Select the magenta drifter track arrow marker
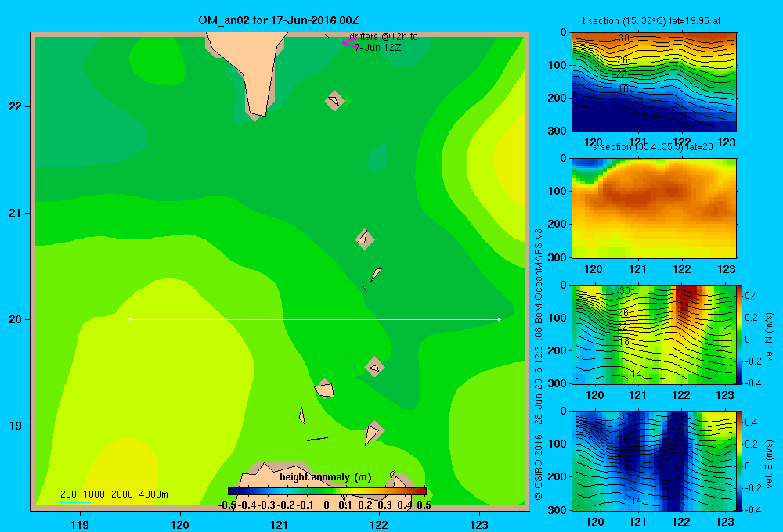The width and height of the screenshot is (783, 532). click(349, 43)
